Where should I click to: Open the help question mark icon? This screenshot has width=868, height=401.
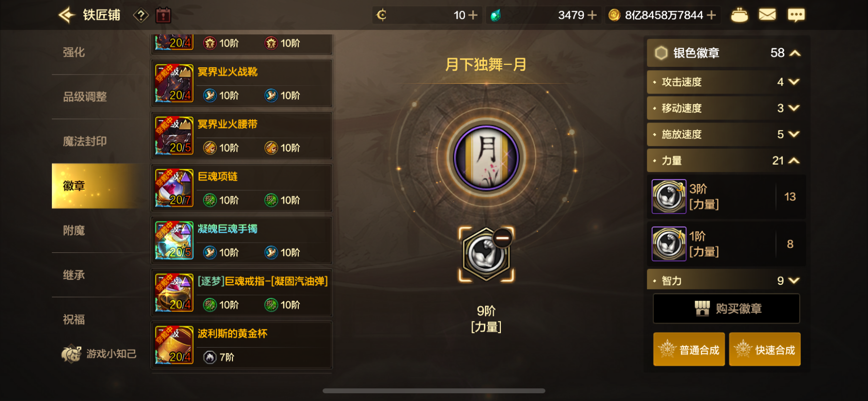(140, 15)
